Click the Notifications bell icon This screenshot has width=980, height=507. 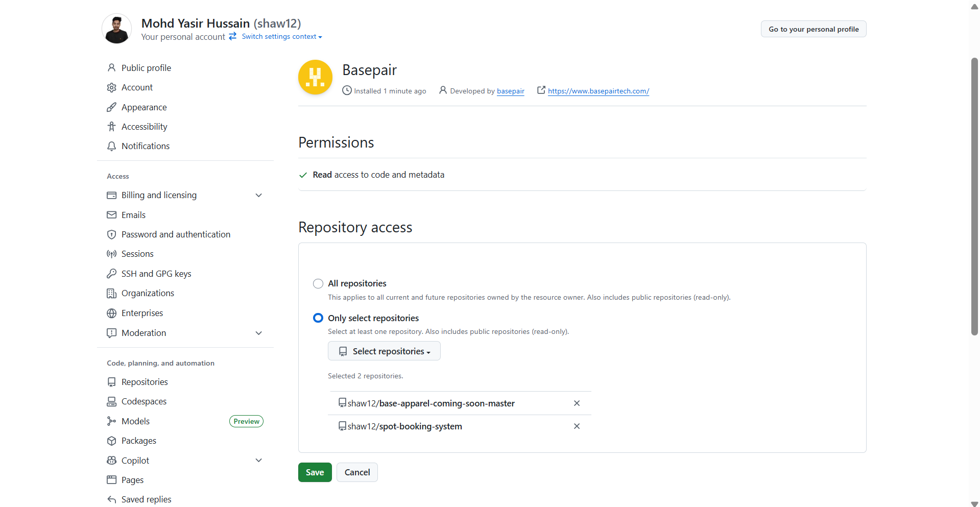[111, 146]
